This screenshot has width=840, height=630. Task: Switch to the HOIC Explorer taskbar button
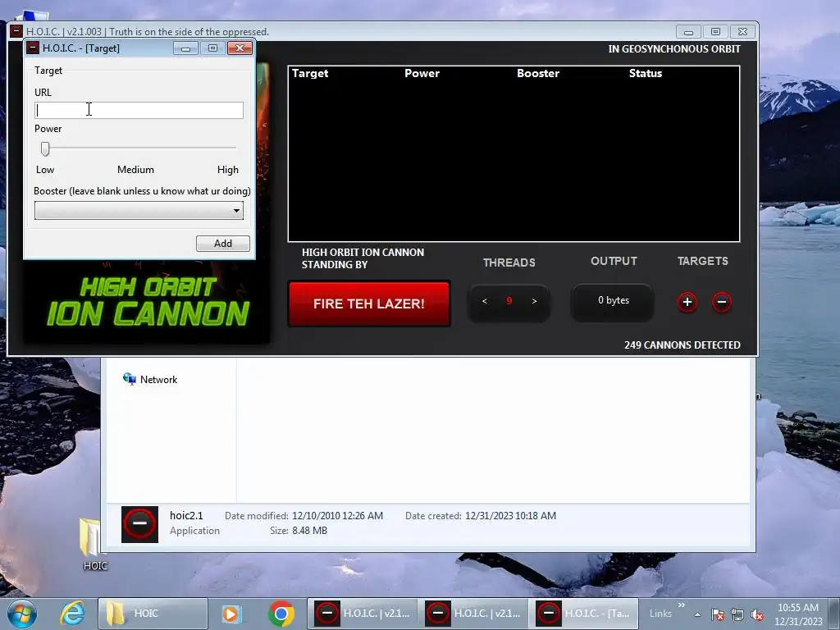153,614
